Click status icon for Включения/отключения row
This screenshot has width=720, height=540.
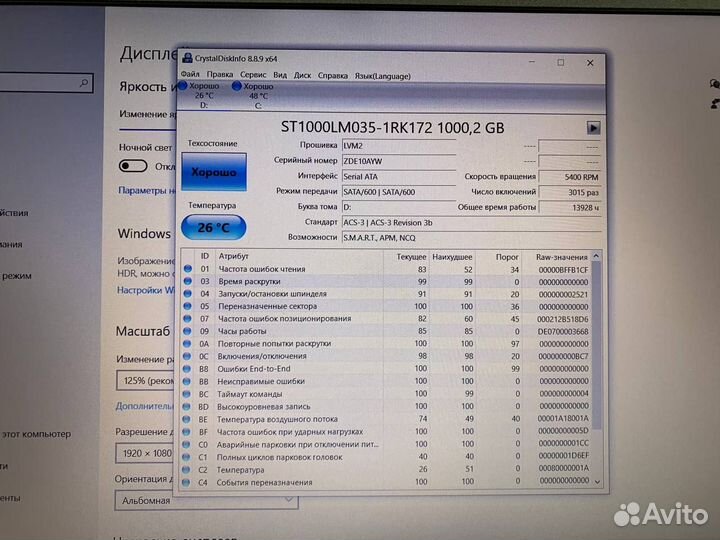[187, 356]
